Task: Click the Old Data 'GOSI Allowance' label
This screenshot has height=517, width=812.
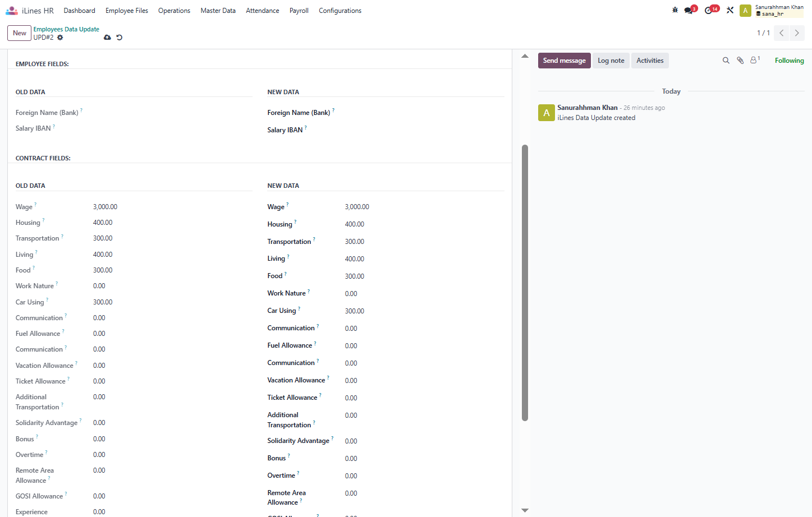Action: click(x=39, y=496)
